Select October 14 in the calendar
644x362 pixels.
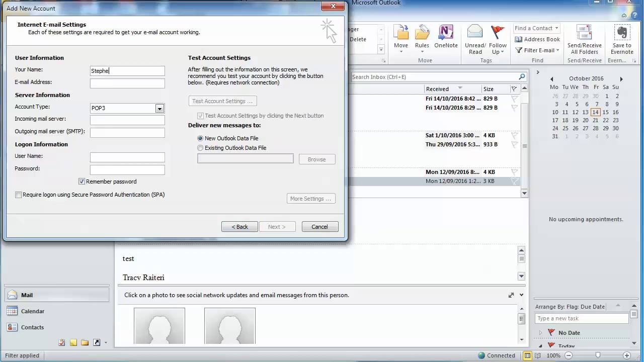pyautogui.click(x=595, y=112)
